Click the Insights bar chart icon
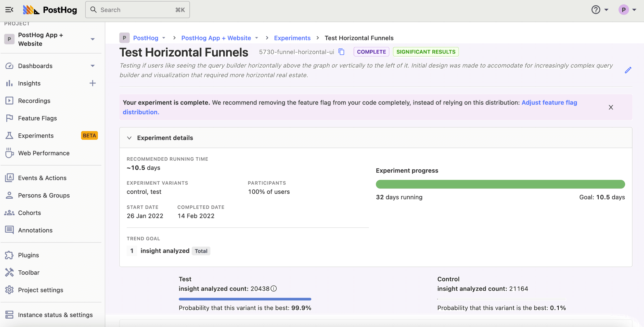 tap(9, 83)
